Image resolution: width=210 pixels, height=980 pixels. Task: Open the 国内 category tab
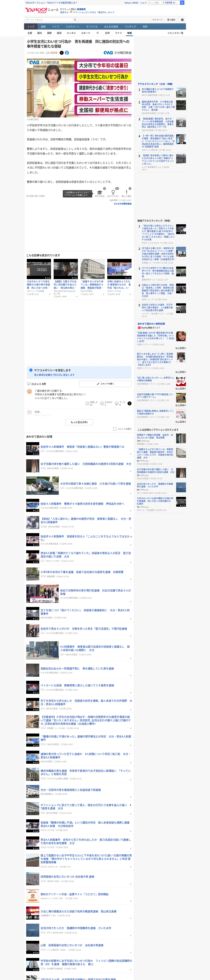click(40, 33)
